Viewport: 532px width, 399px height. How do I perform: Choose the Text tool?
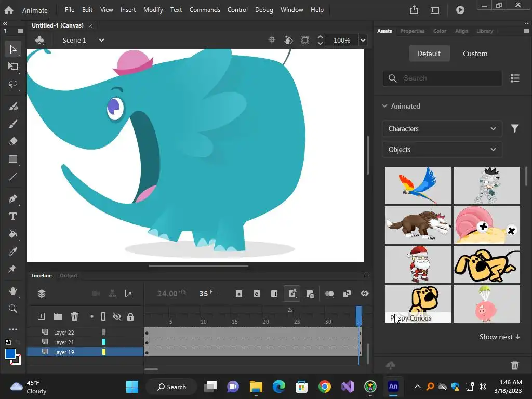pyautogui.click(x=13, y=216)
